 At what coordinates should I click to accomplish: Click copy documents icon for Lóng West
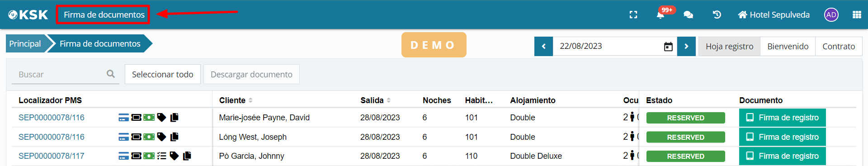click(175, 137)
